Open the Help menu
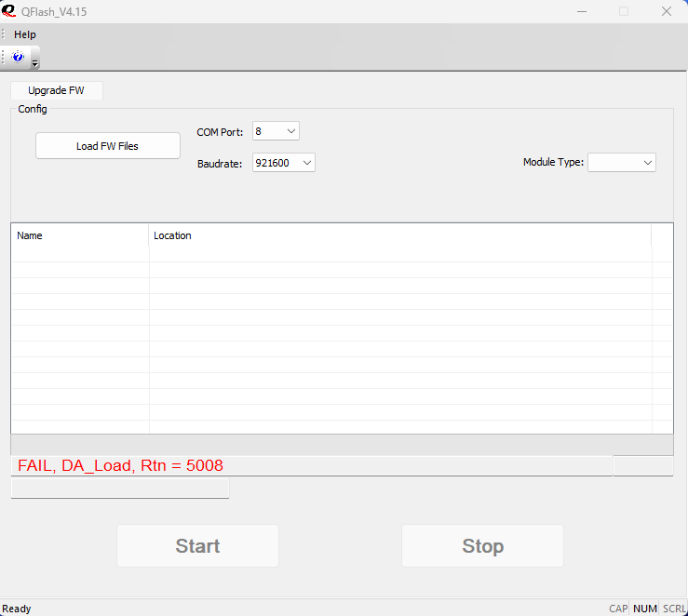 [25, 34]
